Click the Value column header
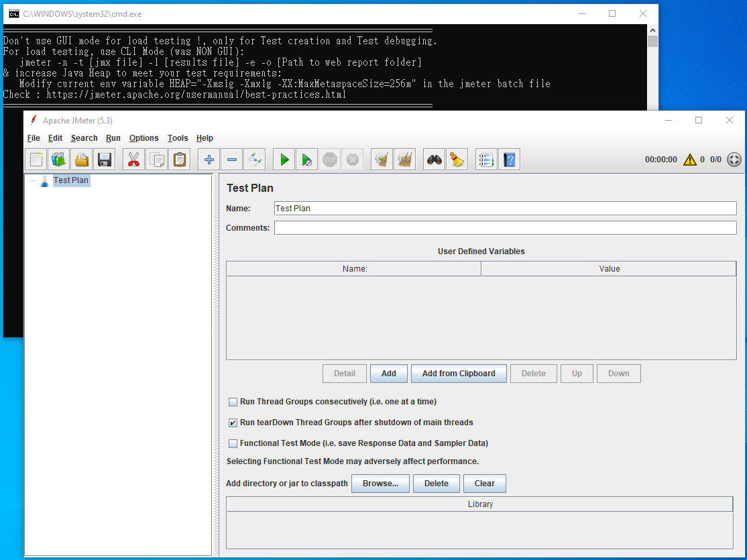747x560 pixels. pos(609,269)
